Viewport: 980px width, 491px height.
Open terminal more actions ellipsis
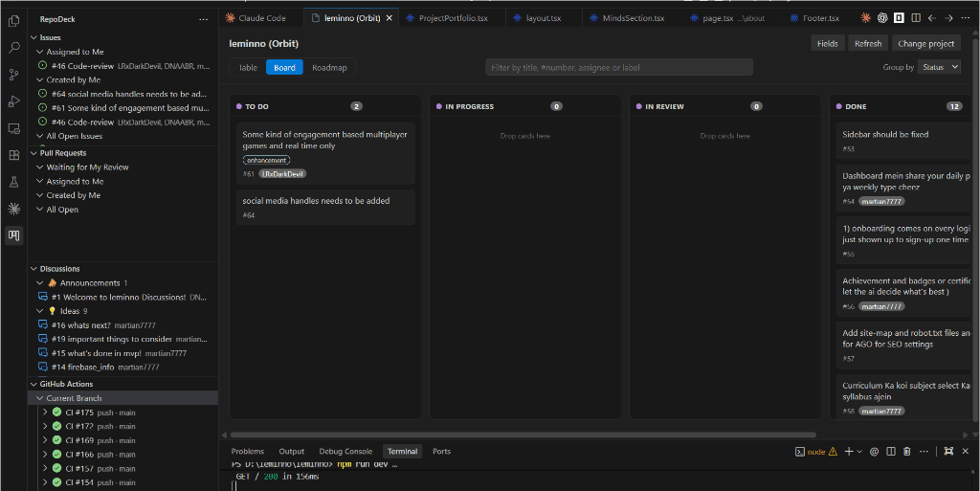pos(924,452)
